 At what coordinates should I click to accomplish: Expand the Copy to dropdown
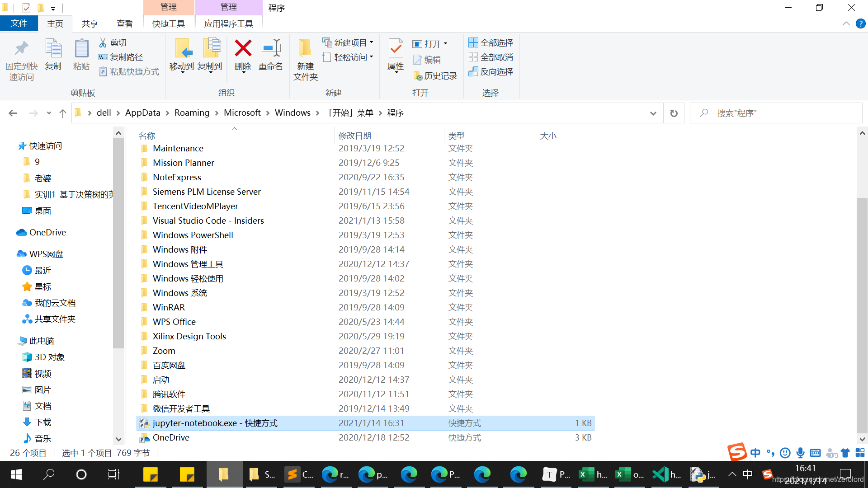[210, 72]
